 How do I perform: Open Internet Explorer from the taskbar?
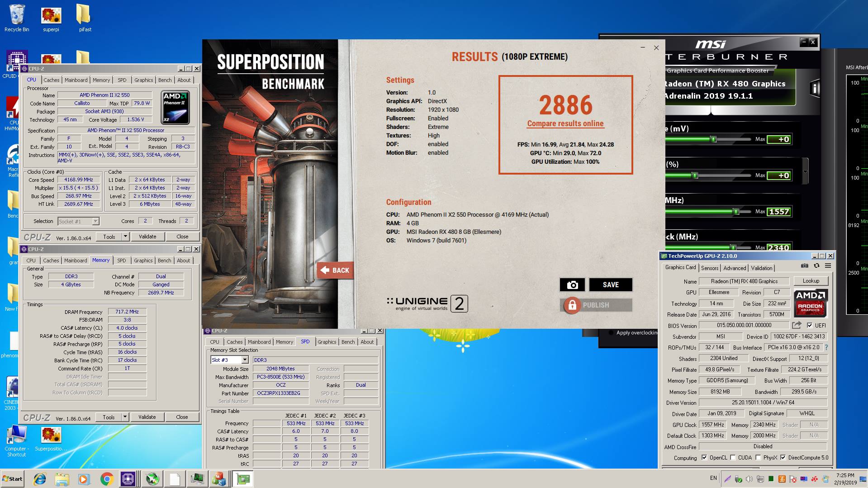tap(40, 479)
